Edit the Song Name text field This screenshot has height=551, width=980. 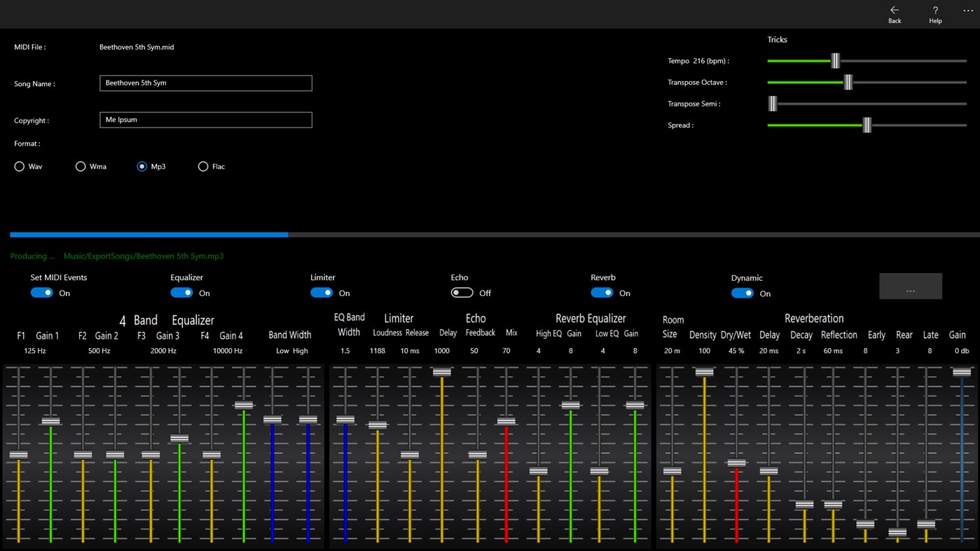(205, 83)
